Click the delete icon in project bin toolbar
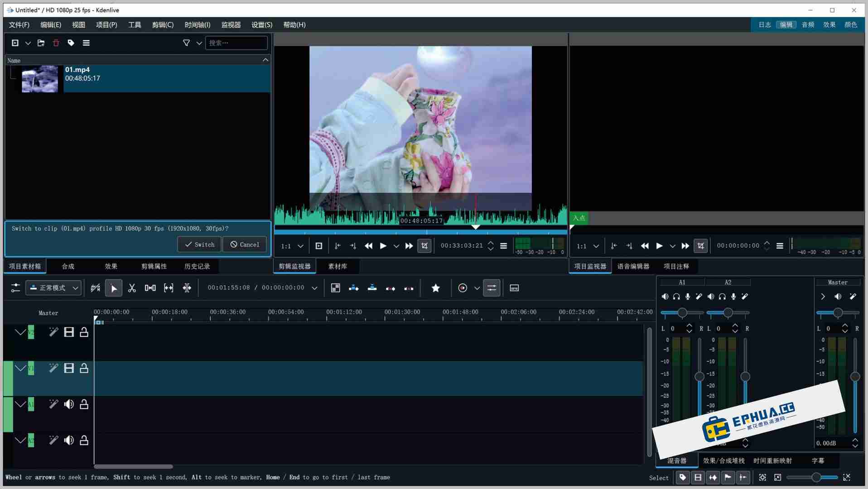 pyautogui.click(x=56, y=43)
